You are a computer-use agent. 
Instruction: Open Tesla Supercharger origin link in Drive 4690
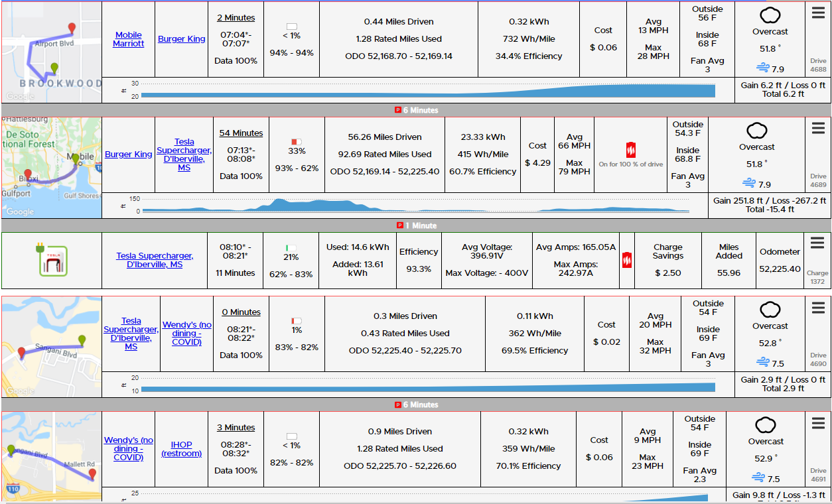coord(131,334)
